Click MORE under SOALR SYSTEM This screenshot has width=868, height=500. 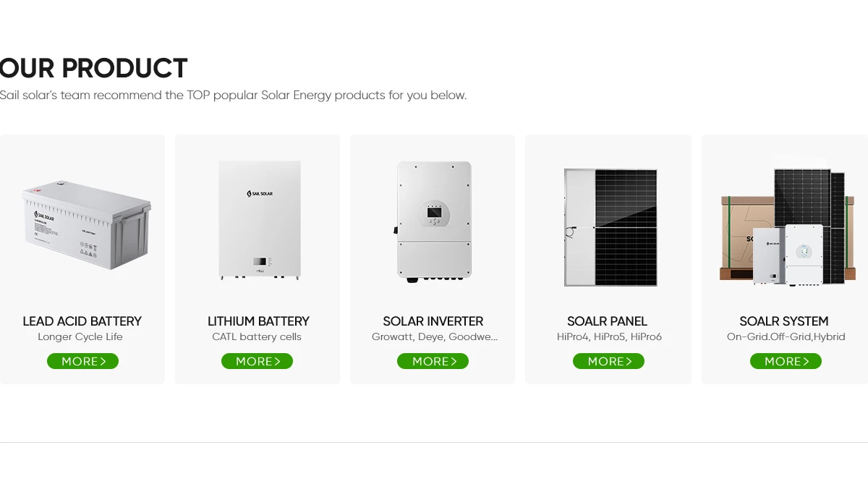[786, 361]
